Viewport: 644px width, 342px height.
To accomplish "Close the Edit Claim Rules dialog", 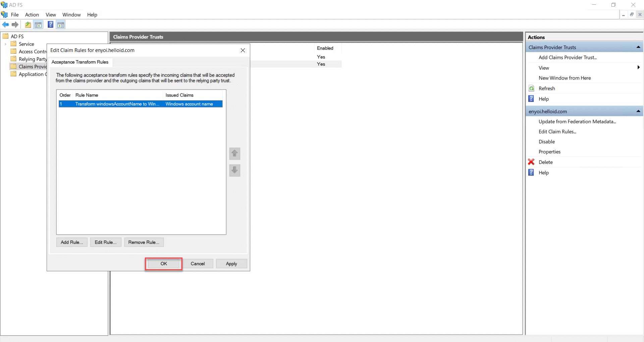I will [243, 50].
